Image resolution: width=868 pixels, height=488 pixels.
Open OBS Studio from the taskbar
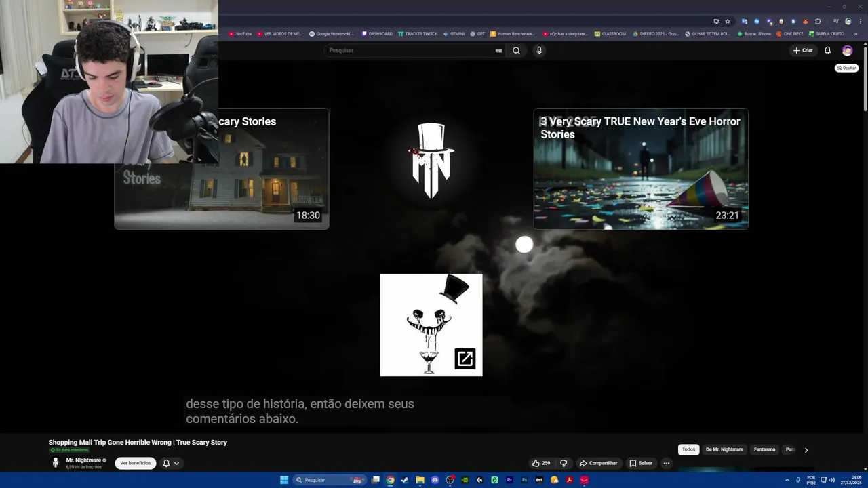coord(450,480)
